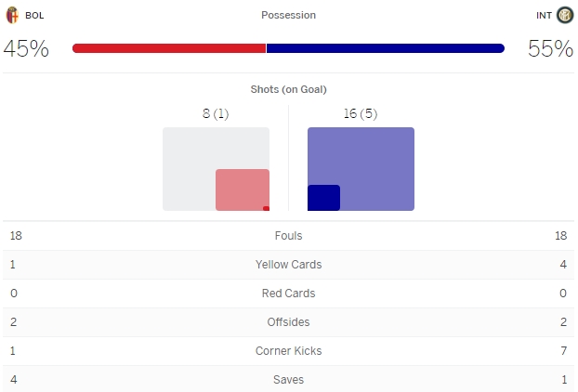Click Inter's 16 (5) shots count
The width and height of the screenshot is (578, 392).
[361, 114]
